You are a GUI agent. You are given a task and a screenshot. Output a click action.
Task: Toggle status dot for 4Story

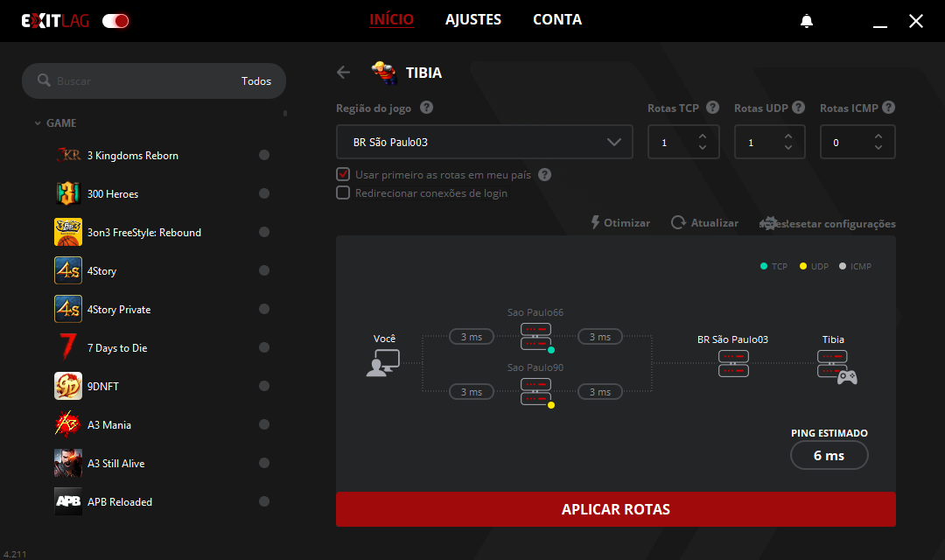(x=264, y=270)
